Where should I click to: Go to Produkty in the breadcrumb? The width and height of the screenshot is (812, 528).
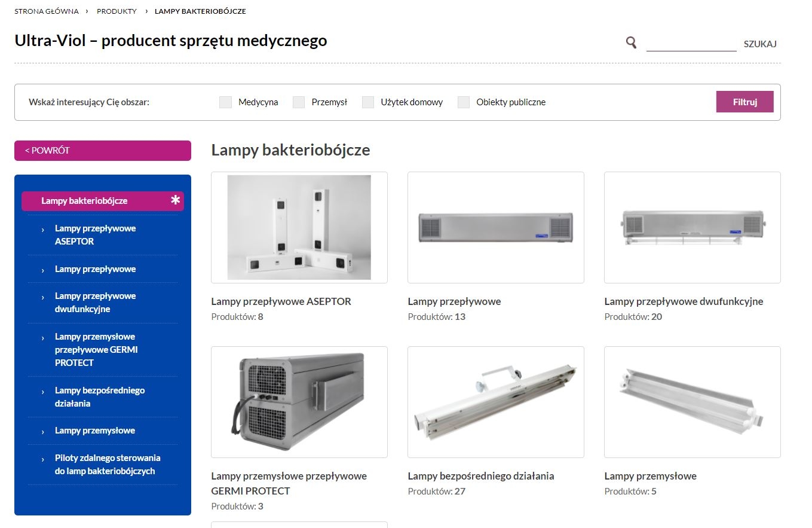[117, 11]
